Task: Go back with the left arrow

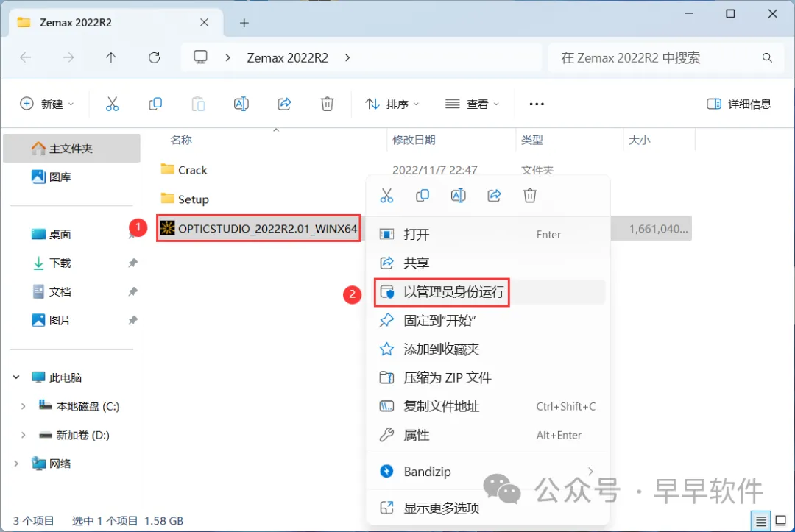Action: pyautogui.click(x=25, y=57)
